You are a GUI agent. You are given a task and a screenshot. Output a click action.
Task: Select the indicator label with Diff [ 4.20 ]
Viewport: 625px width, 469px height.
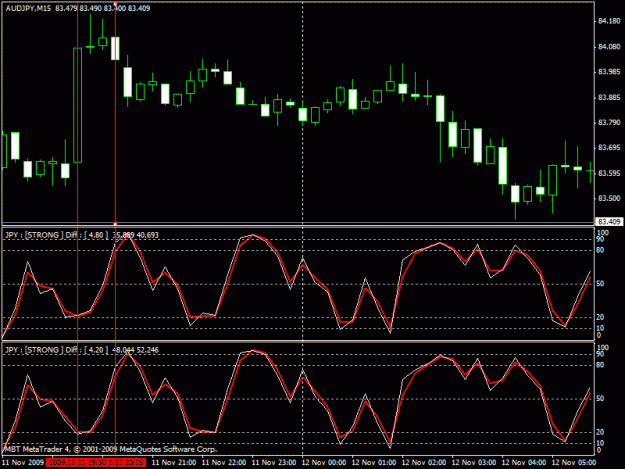point(82,350)
